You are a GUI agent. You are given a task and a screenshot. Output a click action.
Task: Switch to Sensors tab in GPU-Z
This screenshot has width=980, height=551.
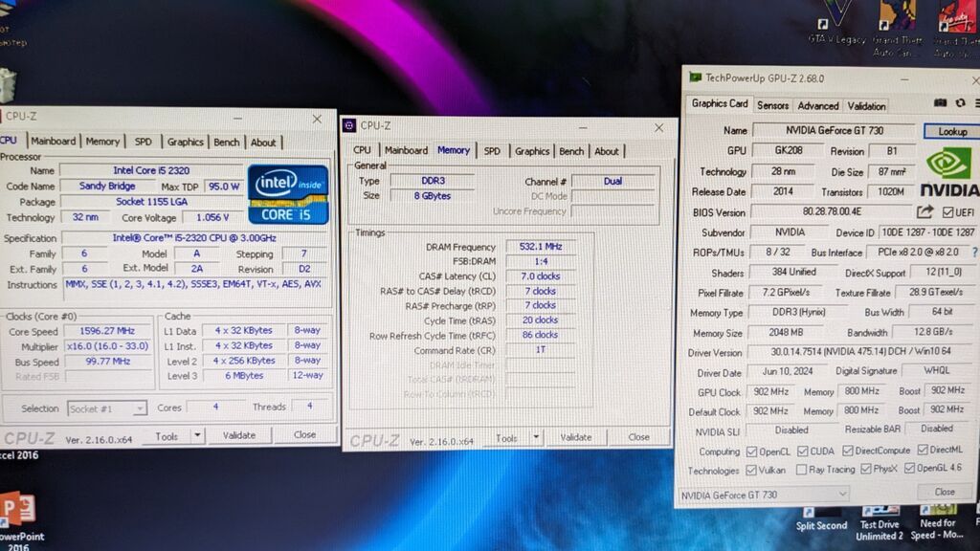pyautogui.click(x=772, y=105)
